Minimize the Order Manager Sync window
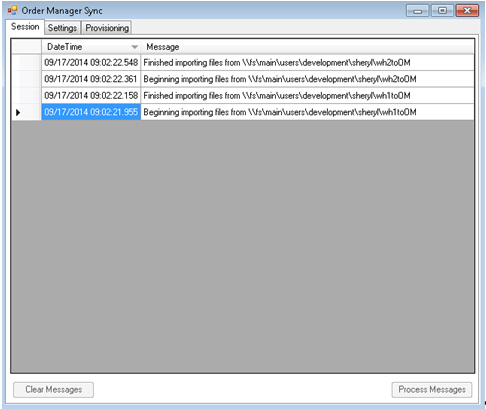 click(417, 11)
